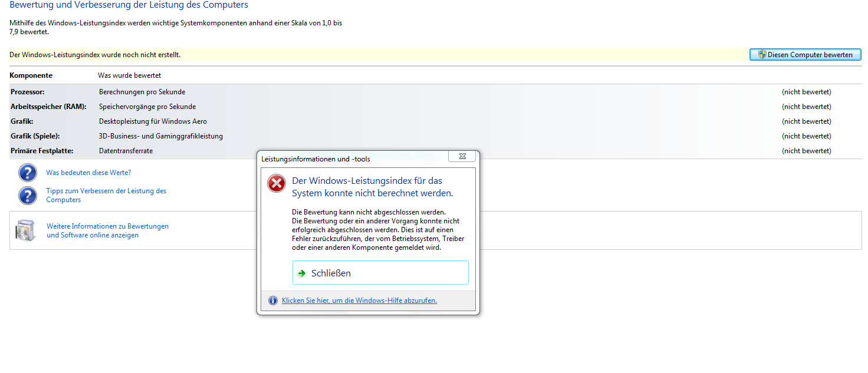Click 'Desktopleistung für Windows Aero' text

point(153,121)
